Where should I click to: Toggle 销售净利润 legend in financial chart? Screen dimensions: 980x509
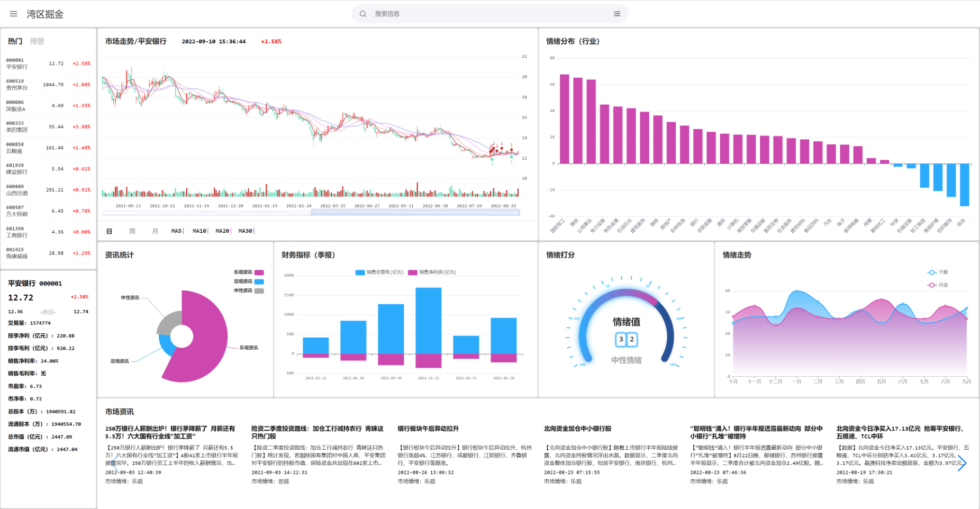pyautogui.click(x=432, y=272)
